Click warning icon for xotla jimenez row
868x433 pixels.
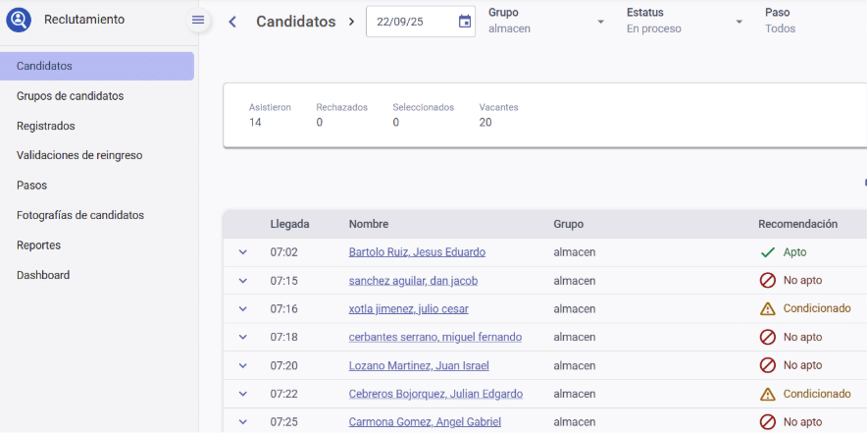768,309
